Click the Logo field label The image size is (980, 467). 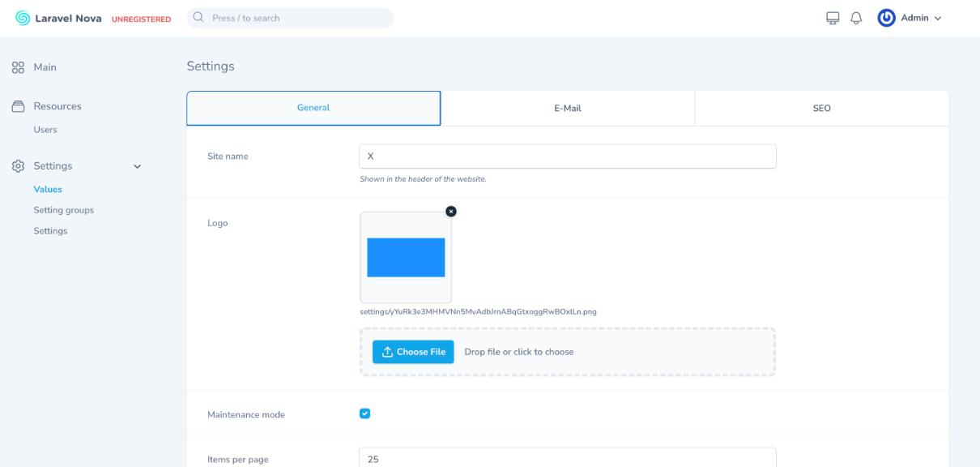point(218,224)
